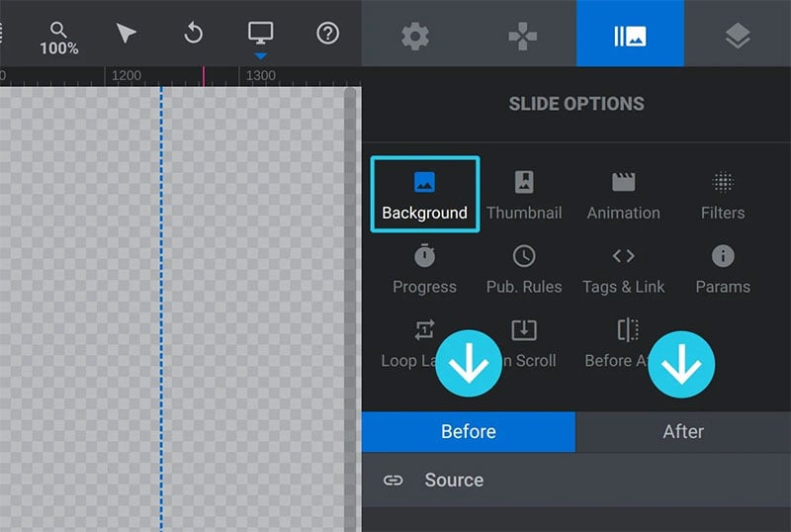This screenshot has height=532, width=791.
Task: Switch to the navigation options tab
Action: [x=523, y=36]
